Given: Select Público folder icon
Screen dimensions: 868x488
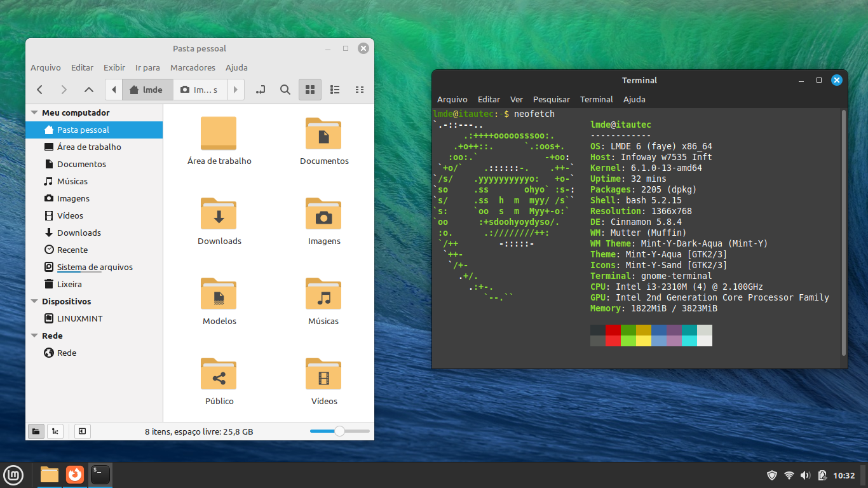Looking at the screenshot, I should (x=219, y=374).
